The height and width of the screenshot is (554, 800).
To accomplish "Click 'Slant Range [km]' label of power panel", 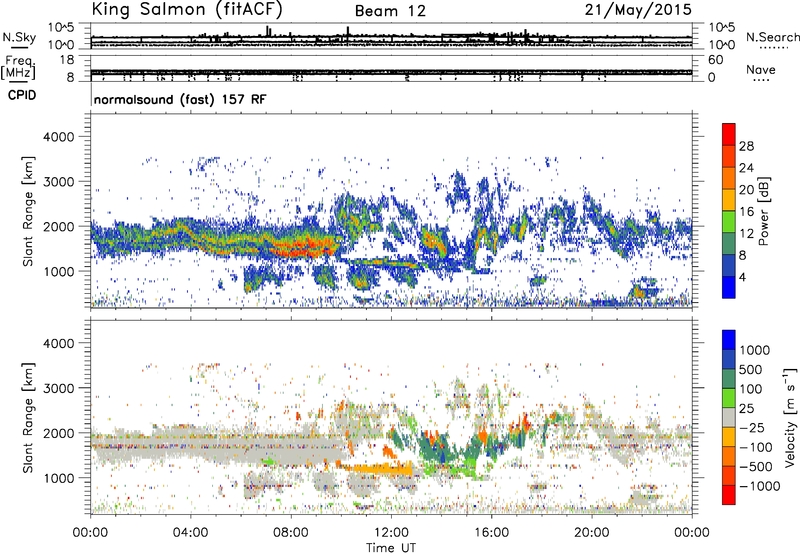I will [x=29, y=211].
